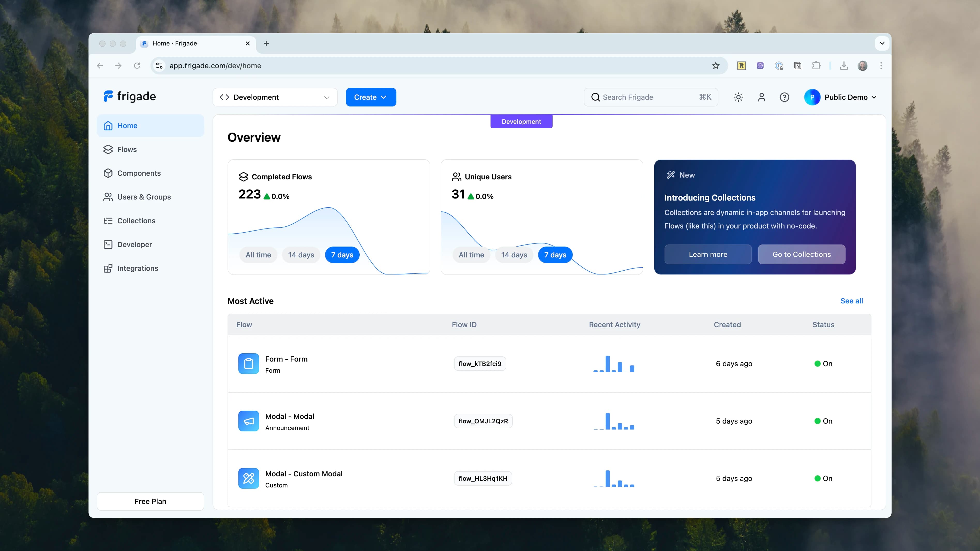
Task: Click the Learn more button
Action: [x=708, y=254]
